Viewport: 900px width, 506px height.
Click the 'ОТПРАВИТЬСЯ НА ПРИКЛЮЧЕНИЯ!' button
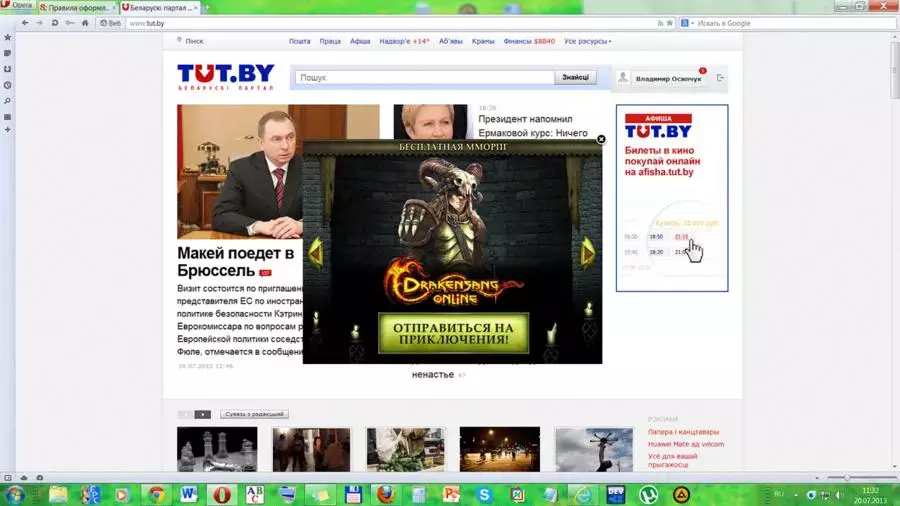453,333
